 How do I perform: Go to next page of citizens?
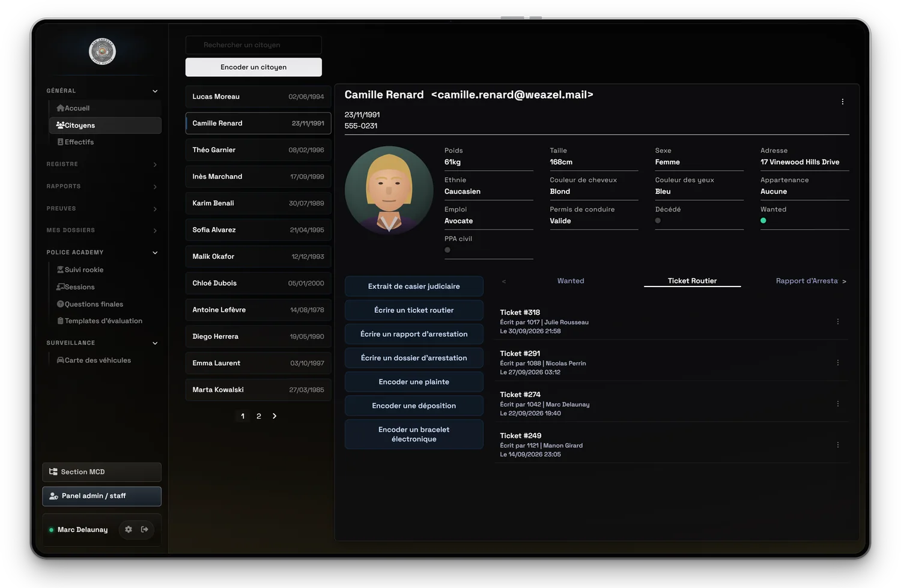coord(275,416)
